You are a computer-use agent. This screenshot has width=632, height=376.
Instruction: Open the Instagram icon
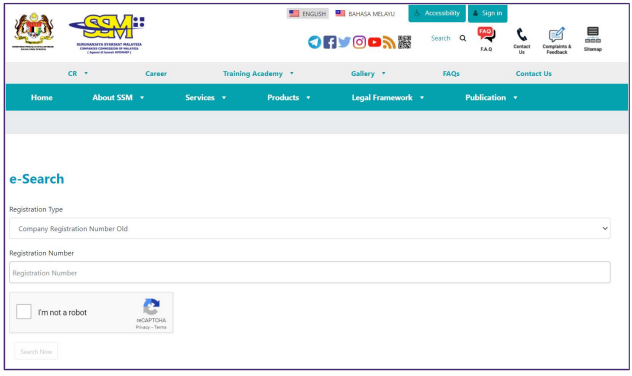(360, 42)
